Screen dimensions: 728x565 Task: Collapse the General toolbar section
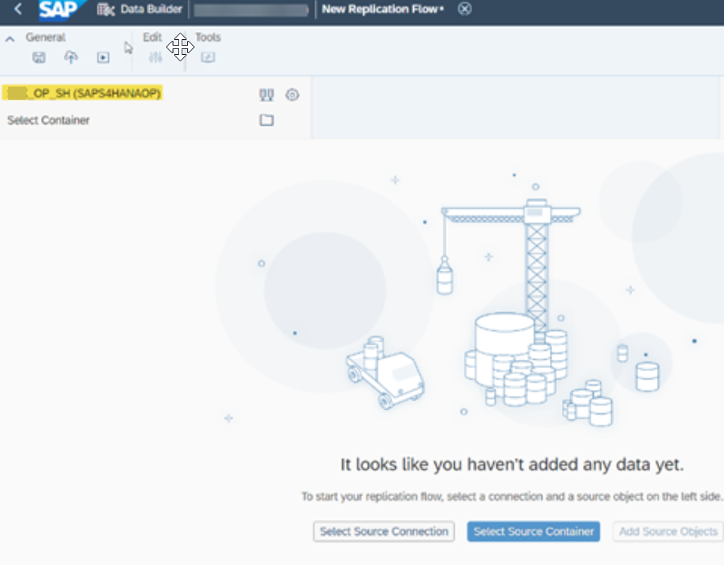(x=8, y=37)
